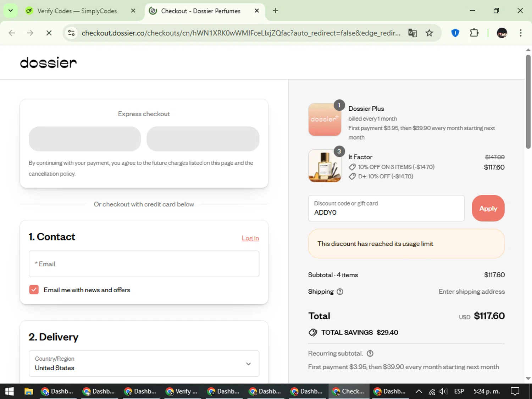Open Windows Start menu

pos(10,391)
